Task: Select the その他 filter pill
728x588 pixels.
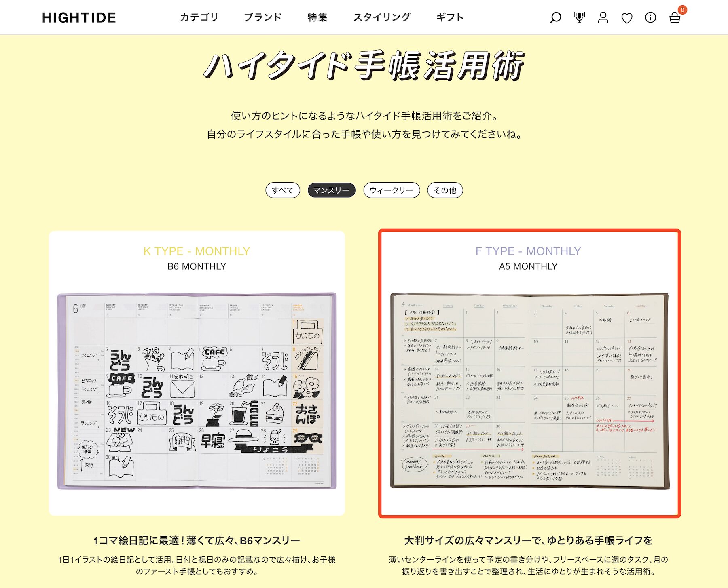Action: coord(445,190)
